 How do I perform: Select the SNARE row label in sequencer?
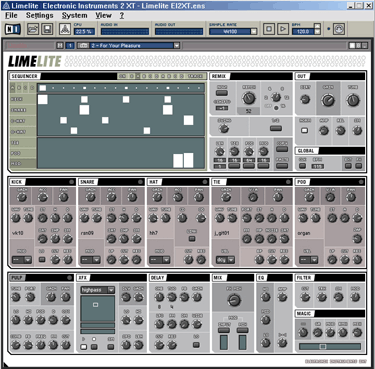tap(23, 110)
